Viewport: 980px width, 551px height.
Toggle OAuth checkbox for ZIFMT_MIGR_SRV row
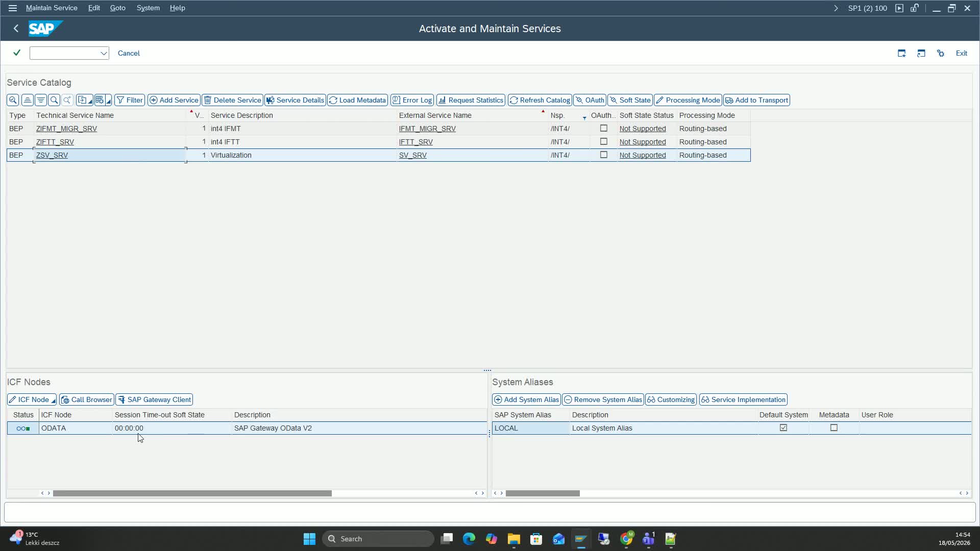pos(604,129)
